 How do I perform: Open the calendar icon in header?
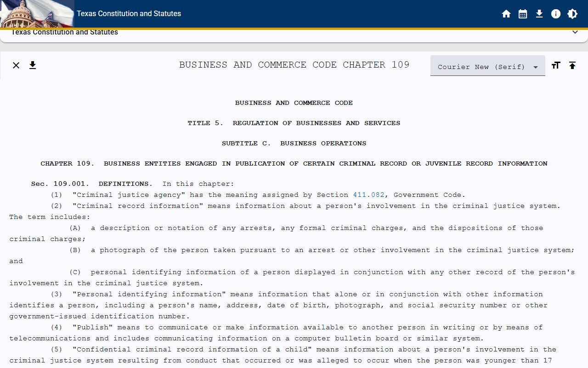pos(523,14)
